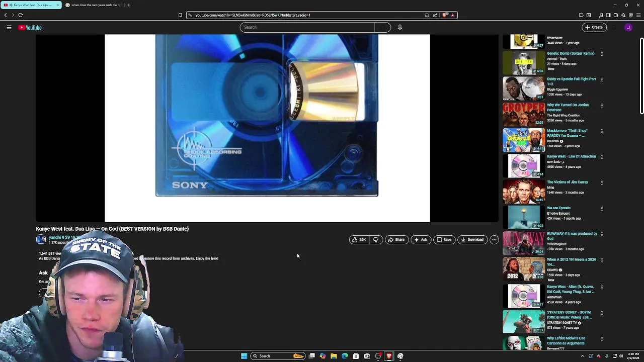Open Microsoft Store from taskbar

[356, 356]
